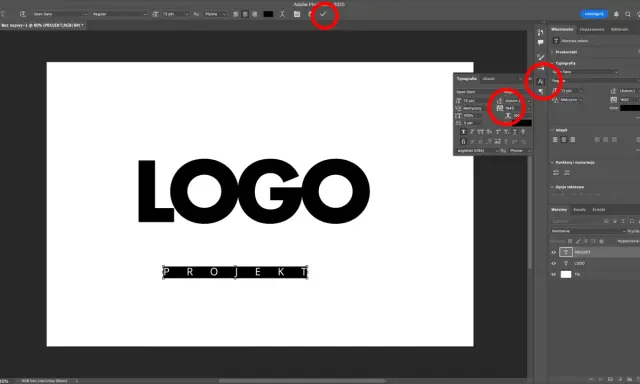Center paragraph in Properties Akapit section
The width and height of the screenshot is (640, 384).
pos(564,140)
